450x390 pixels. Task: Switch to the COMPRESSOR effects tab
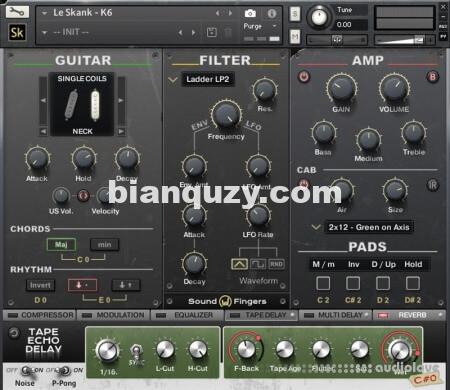click(x=40, y=315)
